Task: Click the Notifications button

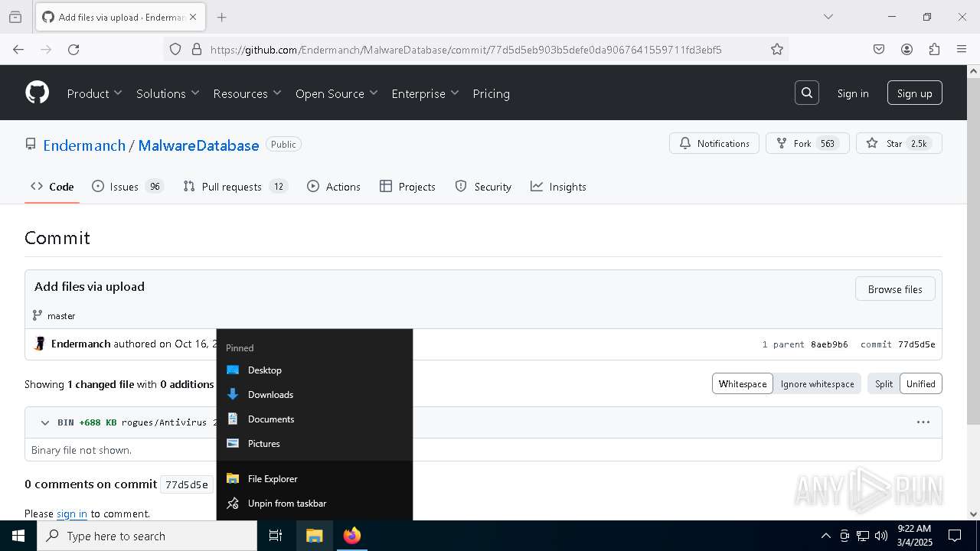Action: coord(714,143)
